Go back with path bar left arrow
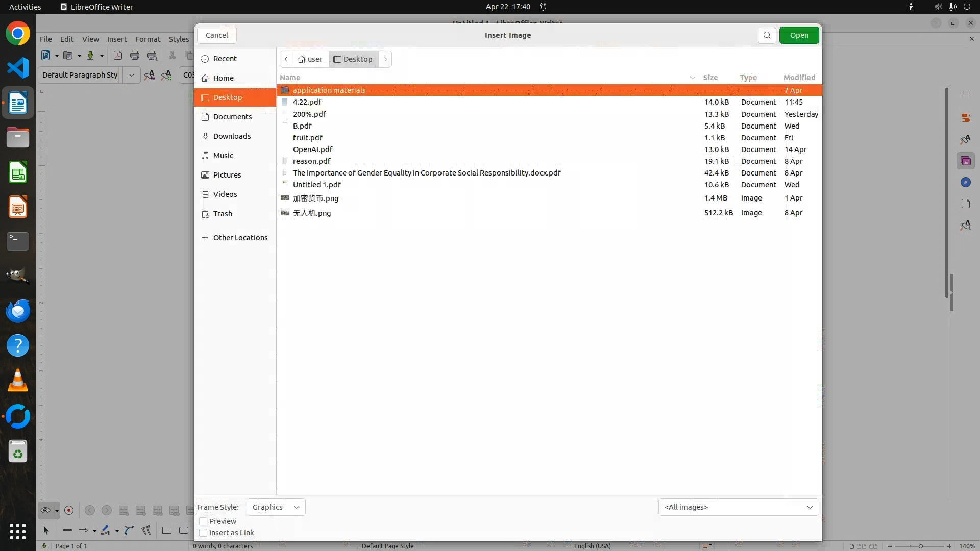Screen dimensions: 980x551 pos(286,59)
